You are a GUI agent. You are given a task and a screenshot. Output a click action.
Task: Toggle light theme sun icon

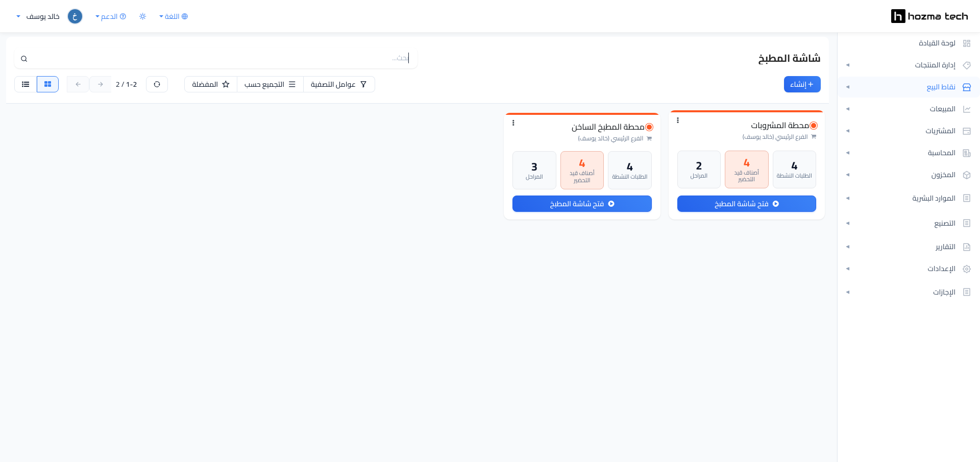click(142, 16)
